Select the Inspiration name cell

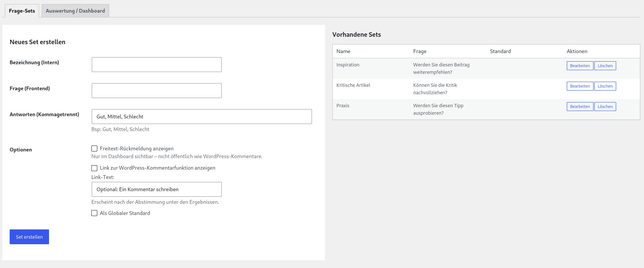pos(348,65)
